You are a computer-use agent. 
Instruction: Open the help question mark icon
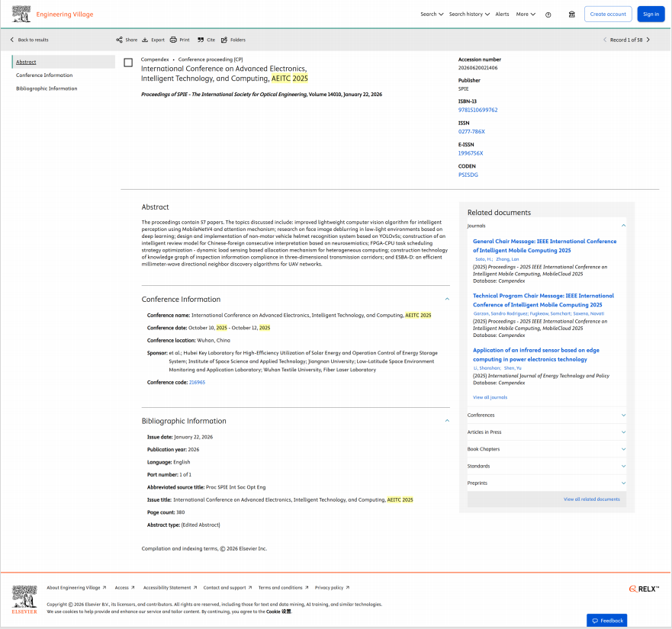click(x=548, y=14)
